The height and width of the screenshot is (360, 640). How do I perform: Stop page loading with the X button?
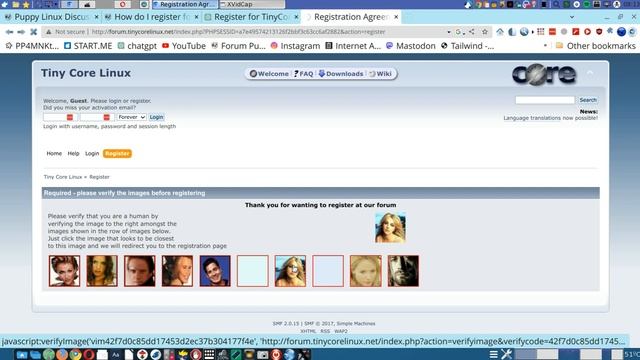click(x=34, y=32)
